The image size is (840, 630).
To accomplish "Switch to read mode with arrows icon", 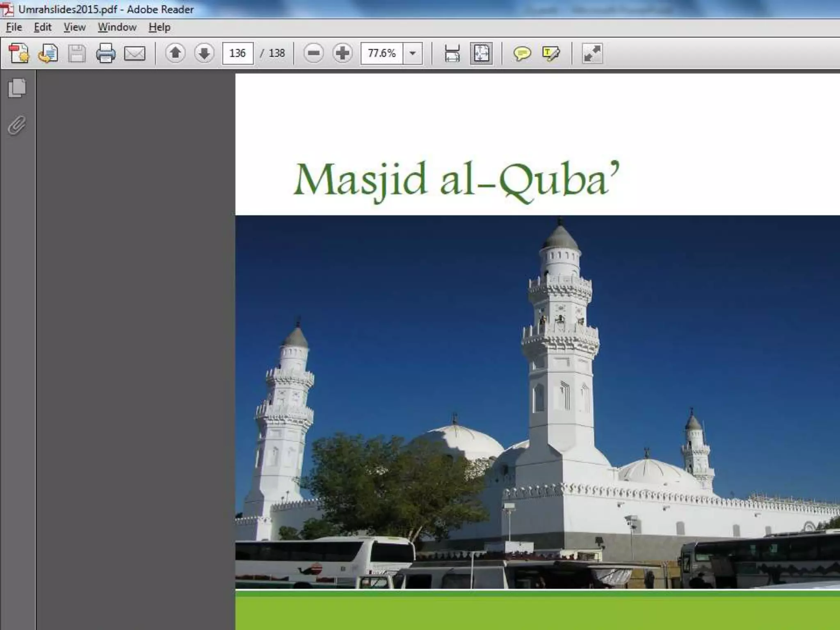I will click(592, 53).
